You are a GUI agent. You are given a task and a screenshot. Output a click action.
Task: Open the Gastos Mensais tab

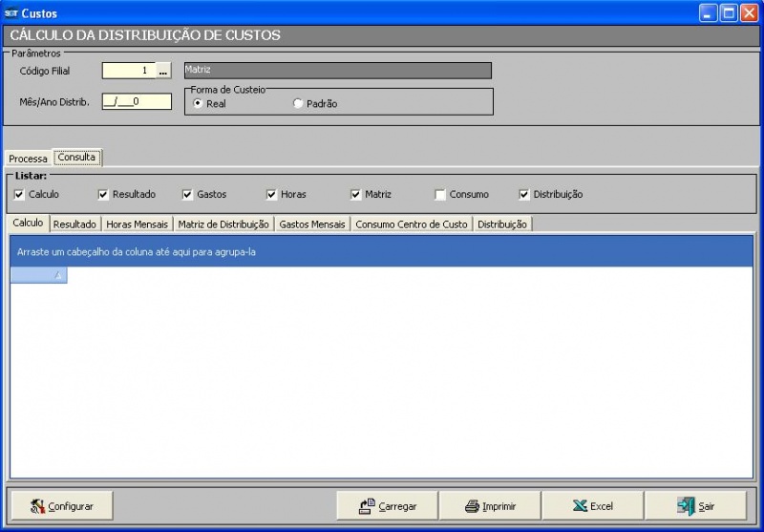[312, 224]
